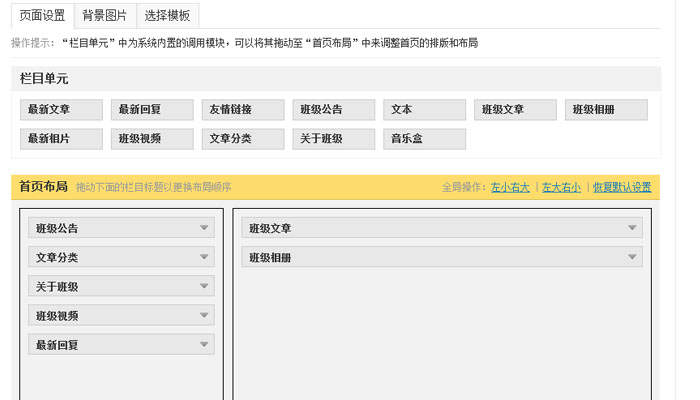Expand the 班级公告 module dropdown arrow
700x400 pixels.
[204, 228]
